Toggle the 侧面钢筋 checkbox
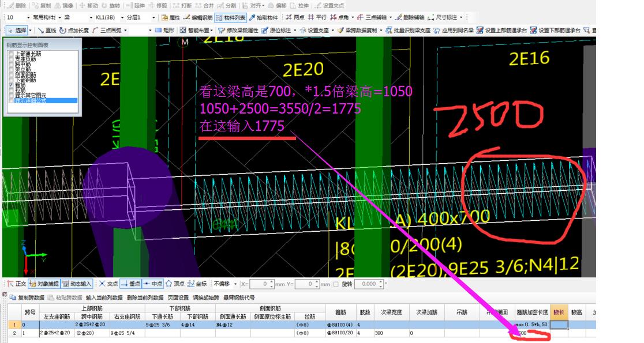 click(11, 75)
